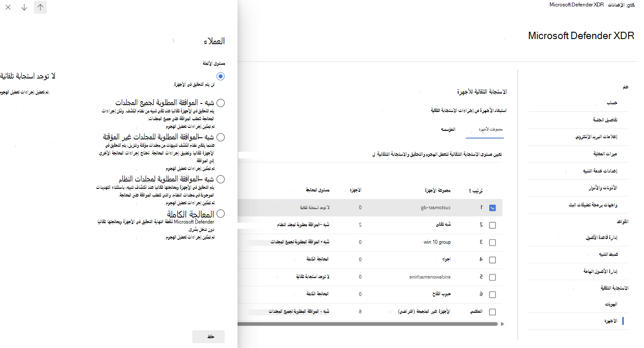The image size is (644, 348).
Task: Click الأجهزة غير المجمعة (افتراضي) group name
Action: tap(425, 312)
